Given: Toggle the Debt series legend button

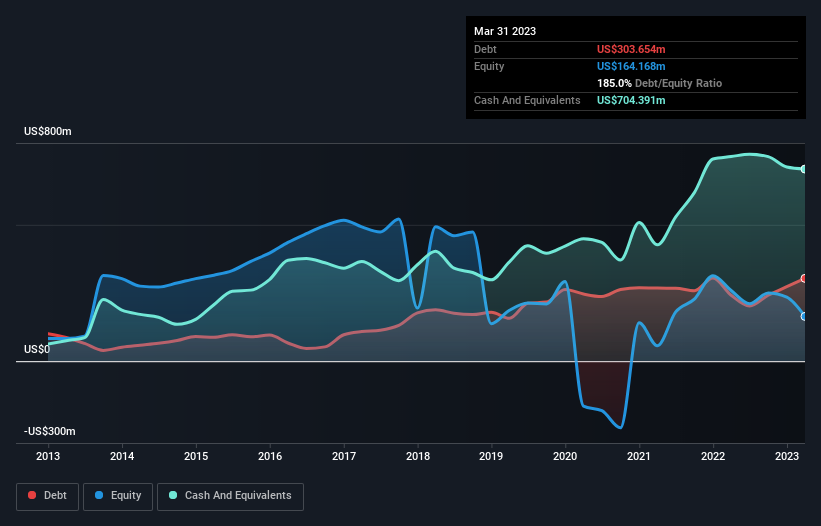Looking at the screenshot, I should [47, 496].
